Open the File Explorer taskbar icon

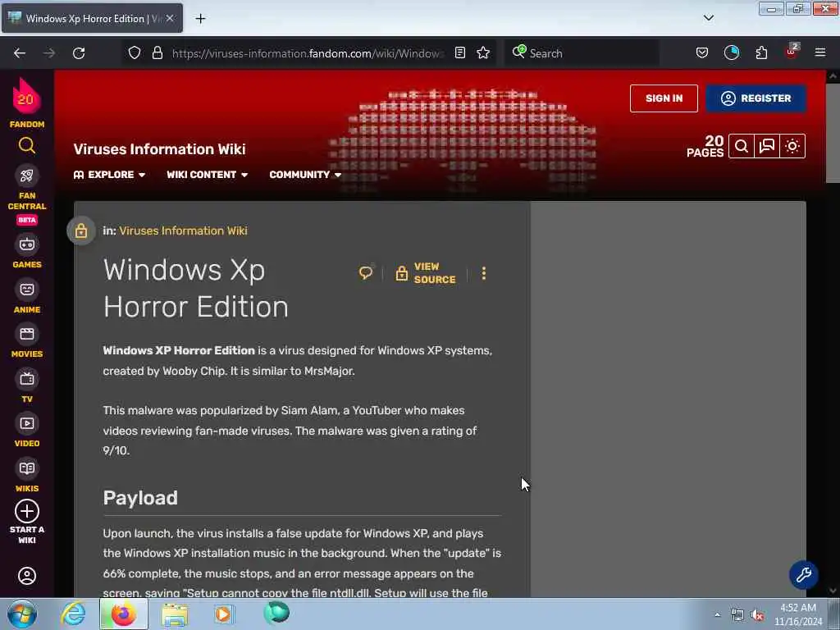[175, 614]
